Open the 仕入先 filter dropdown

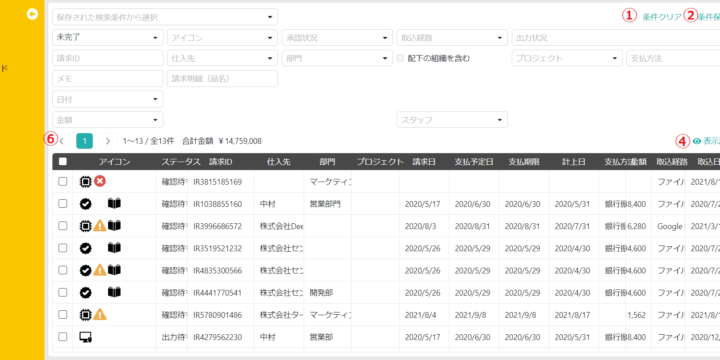(x=222, y=58)
